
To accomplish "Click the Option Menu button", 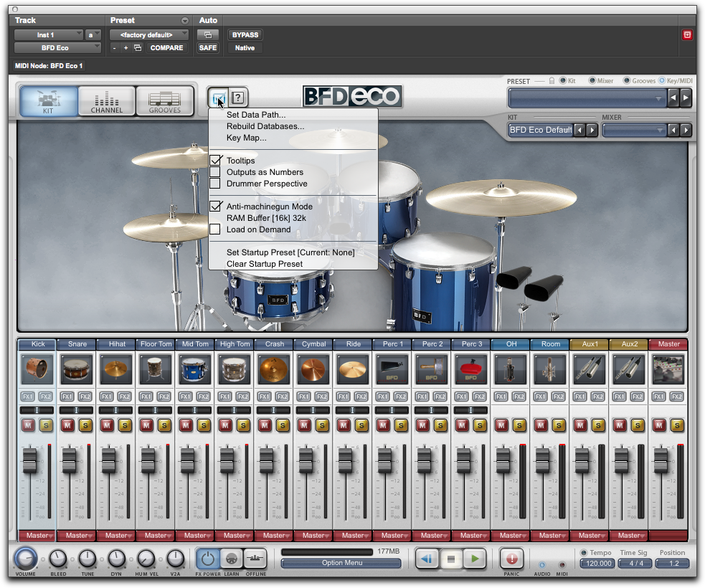I will 341,563.
